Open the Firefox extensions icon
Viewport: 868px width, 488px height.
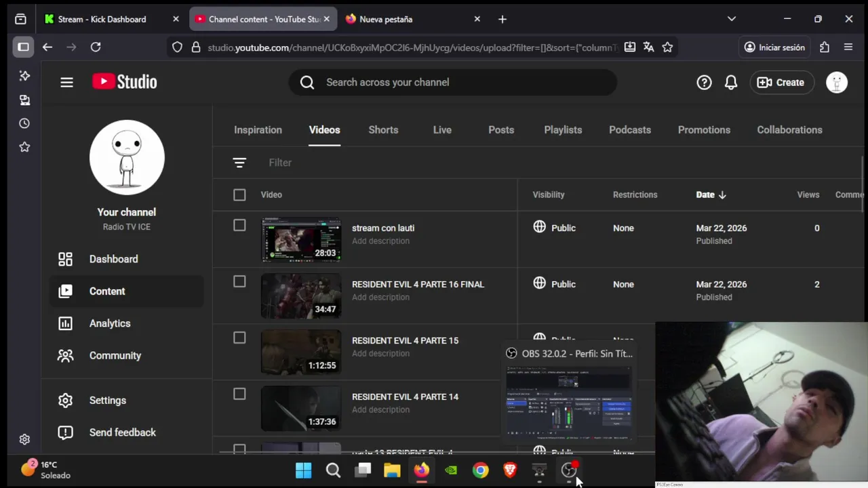(825, 47)
